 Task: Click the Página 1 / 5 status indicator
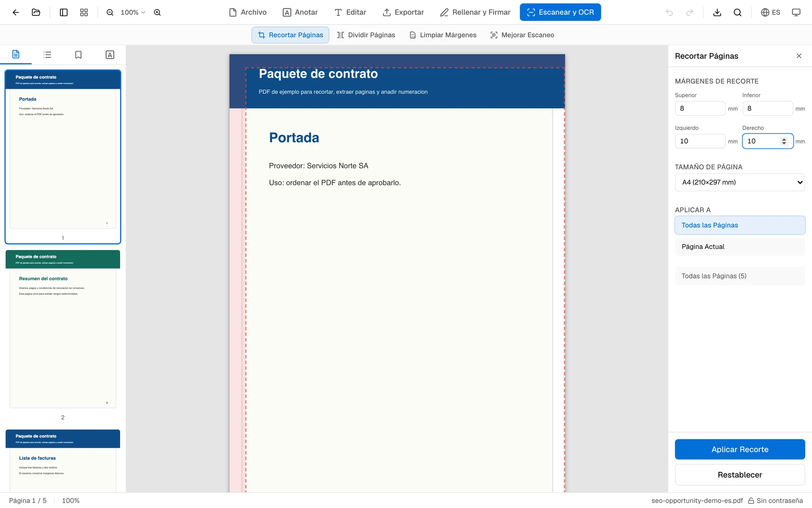[x=28, y=500]
